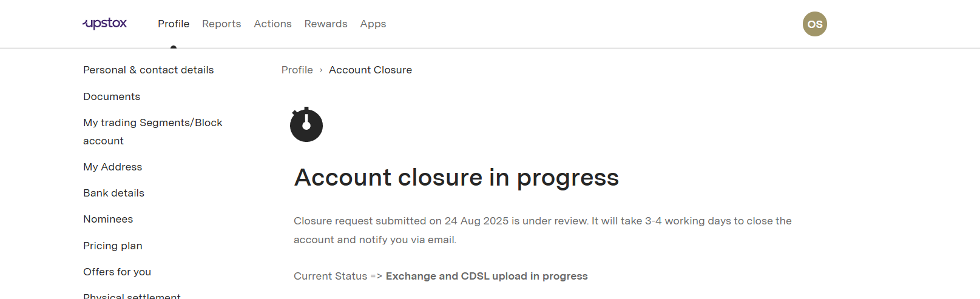This screenshot has width=980, height=299.
Task: Go to the Actions tab
Action: [x=272, y=24]
